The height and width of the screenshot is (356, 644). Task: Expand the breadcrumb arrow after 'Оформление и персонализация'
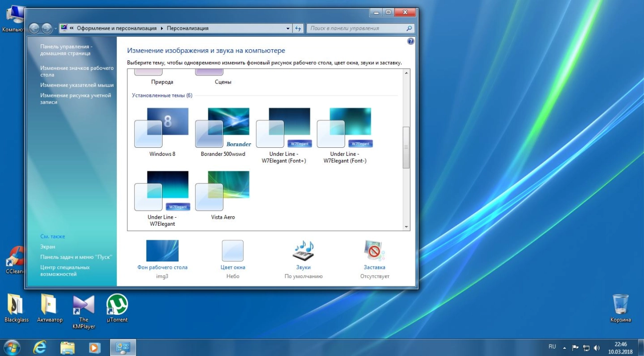[x=162, y=29]
